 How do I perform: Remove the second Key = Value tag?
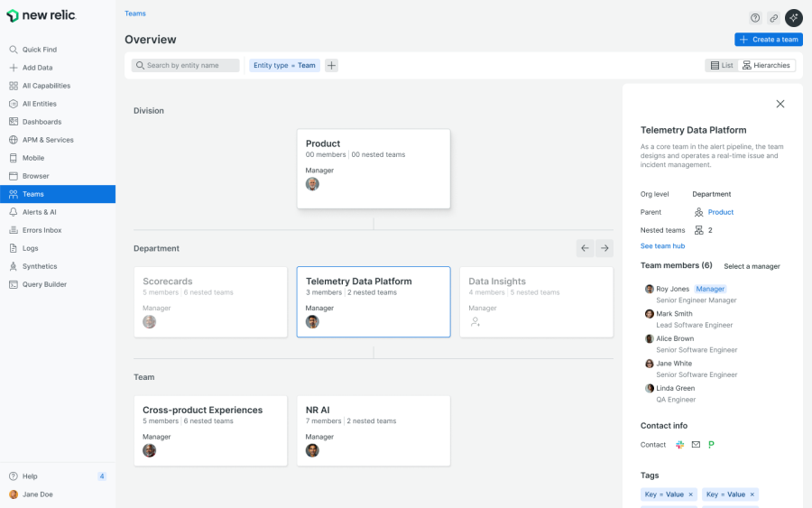point(752,494)
